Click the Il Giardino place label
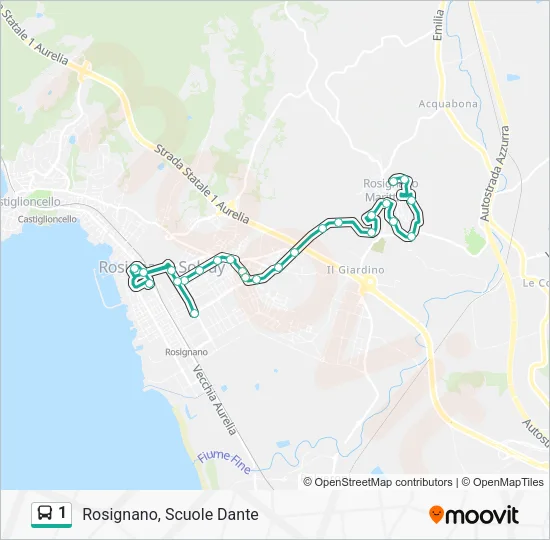 (355, 270)
